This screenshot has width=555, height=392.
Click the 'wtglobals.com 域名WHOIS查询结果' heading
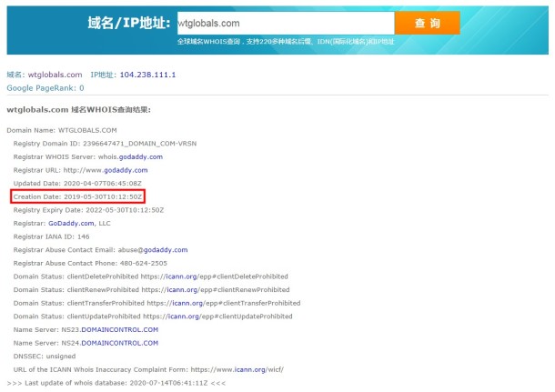[78, 110]
